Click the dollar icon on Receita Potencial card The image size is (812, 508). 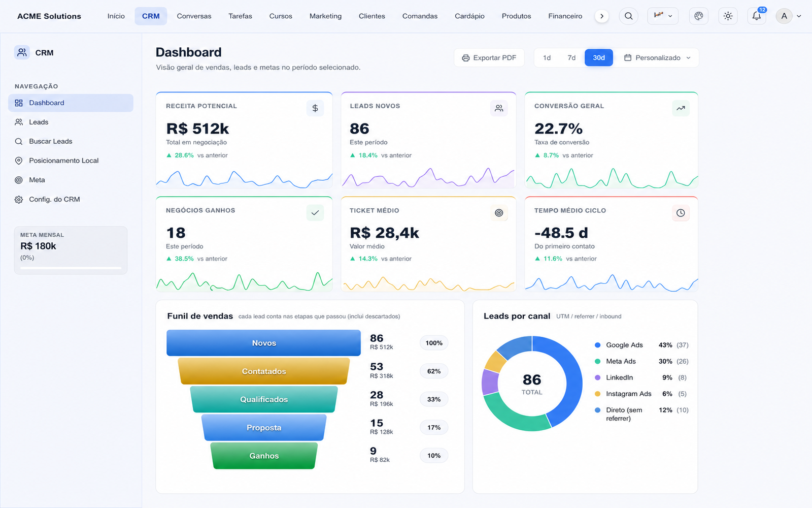click(x=315, y=108)
